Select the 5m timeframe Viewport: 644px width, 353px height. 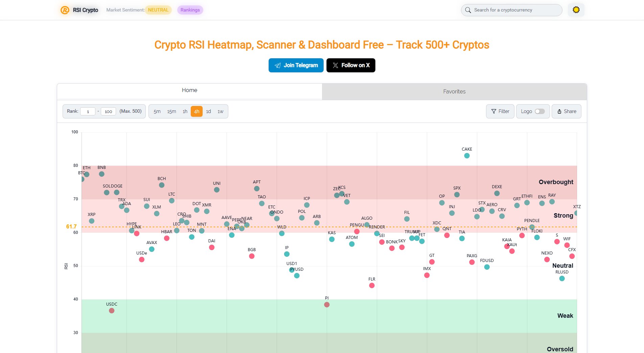(x=157, y=111)
